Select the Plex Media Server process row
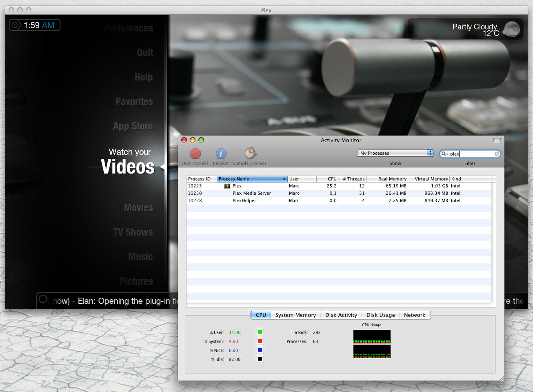Screen dimensions: 533x392 click(339, 194)
